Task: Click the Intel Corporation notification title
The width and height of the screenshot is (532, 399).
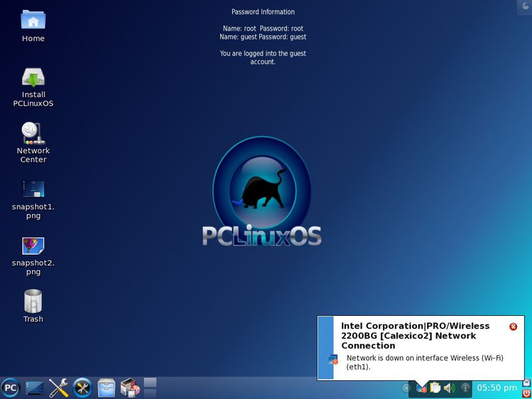Action: click(x=415, y=336)
